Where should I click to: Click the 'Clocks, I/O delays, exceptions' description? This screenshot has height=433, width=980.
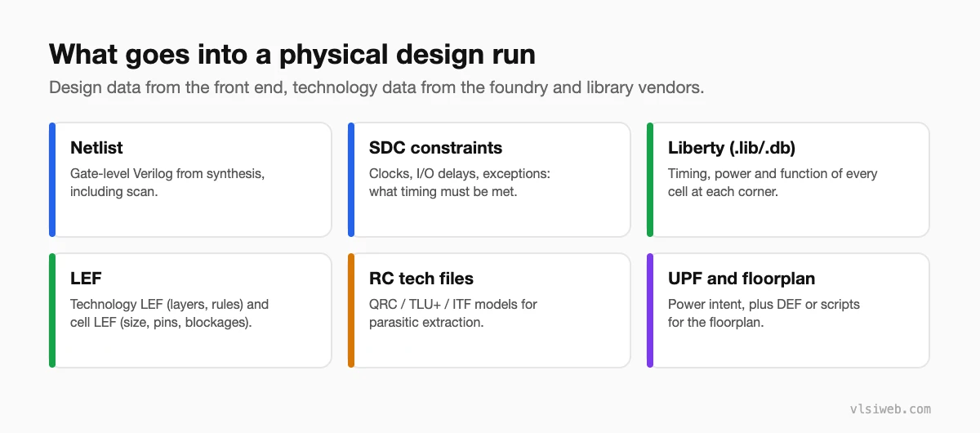click(x=460, y=182)
